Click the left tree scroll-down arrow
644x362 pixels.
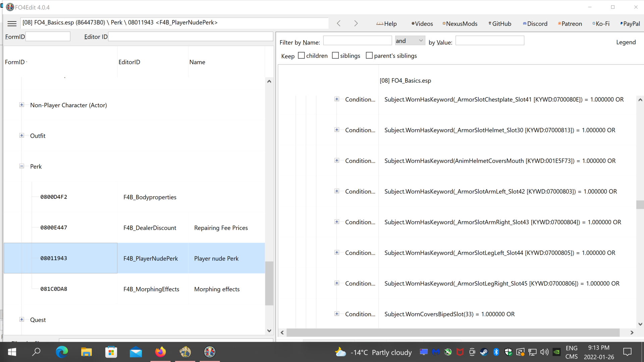pos(269,331)
